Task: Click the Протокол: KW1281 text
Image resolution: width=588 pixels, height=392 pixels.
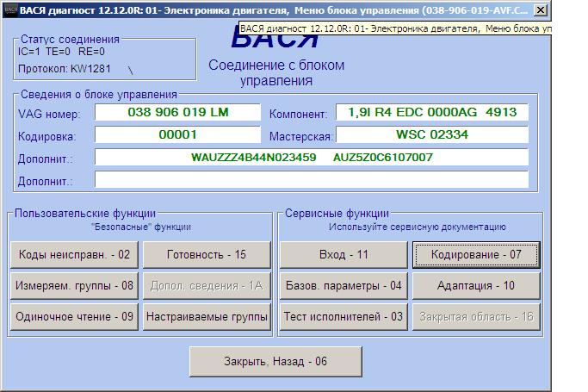Action: pyautogui.click(x=65, y=69)
